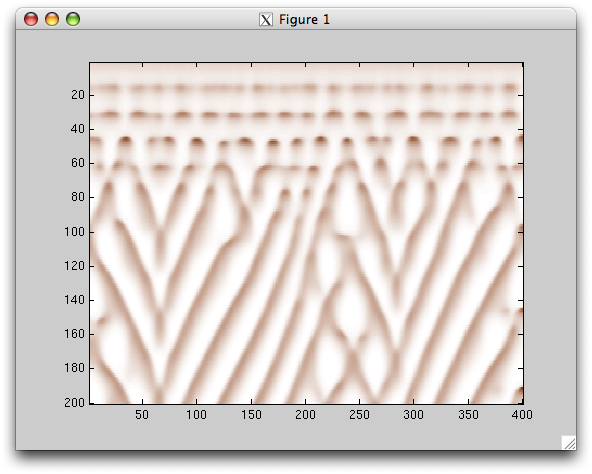Select the y-axis tick label 100
The height and width of the screenshot is (474, 592).
tap(74, 232)
